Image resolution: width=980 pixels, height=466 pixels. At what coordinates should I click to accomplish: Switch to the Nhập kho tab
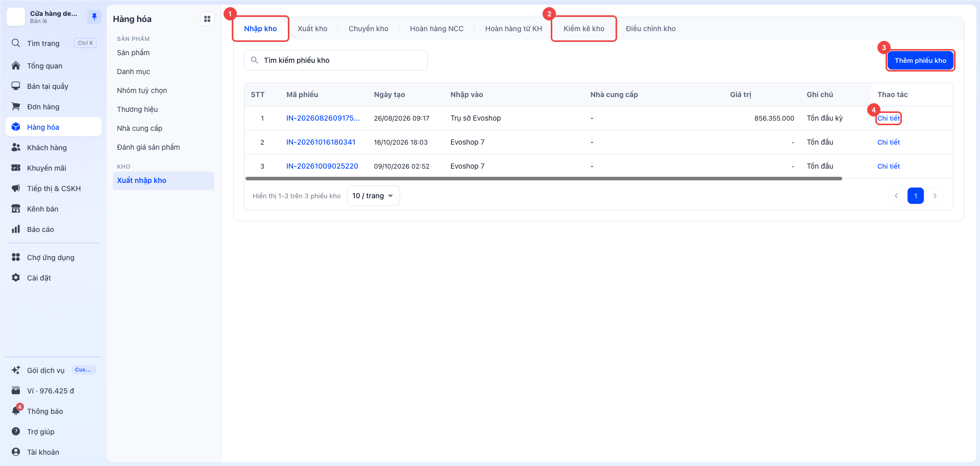pyautogui.click(x=260, y=29)
